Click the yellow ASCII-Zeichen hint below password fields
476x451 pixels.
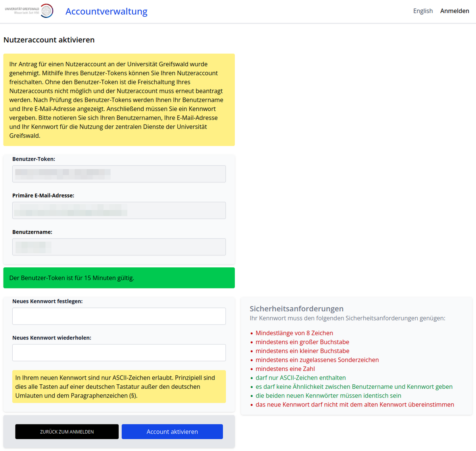[x=119, y=386]
